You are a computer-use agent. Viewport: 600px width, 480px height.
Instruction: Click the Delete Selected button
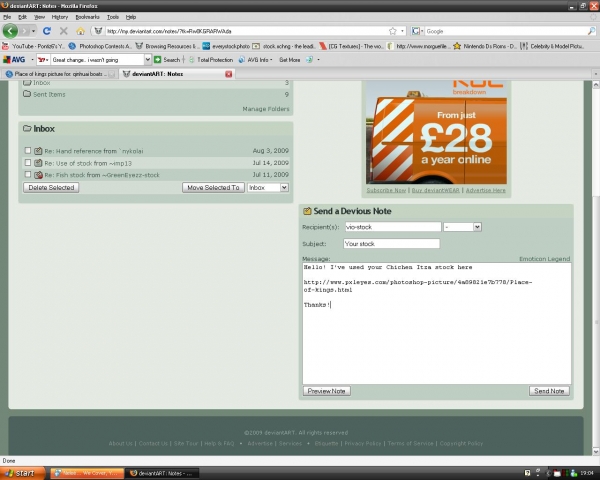click(51, 188)
